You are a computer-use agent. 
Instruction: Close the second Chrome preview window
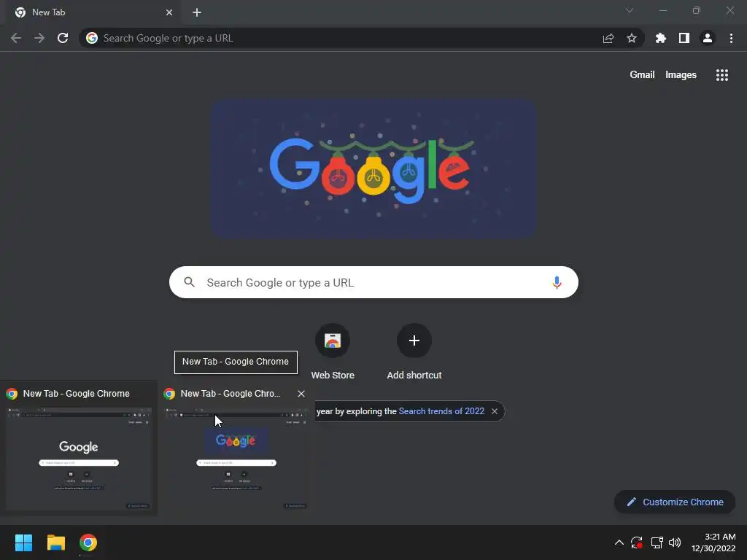click(x=301, y=394)
